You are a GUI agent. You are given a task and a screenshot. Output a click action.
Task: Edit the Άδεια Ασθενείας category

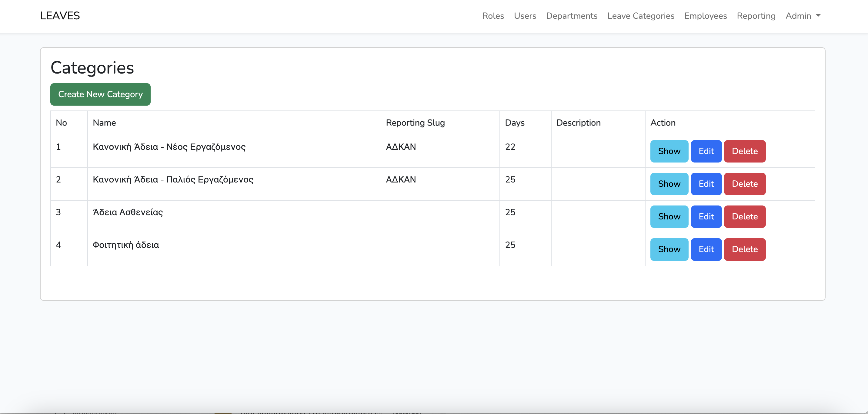(706, 216)
